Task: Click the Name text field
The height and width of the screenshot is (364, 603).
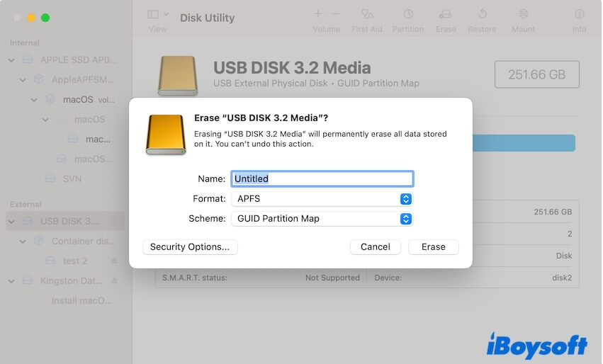Action: point(322,179)
